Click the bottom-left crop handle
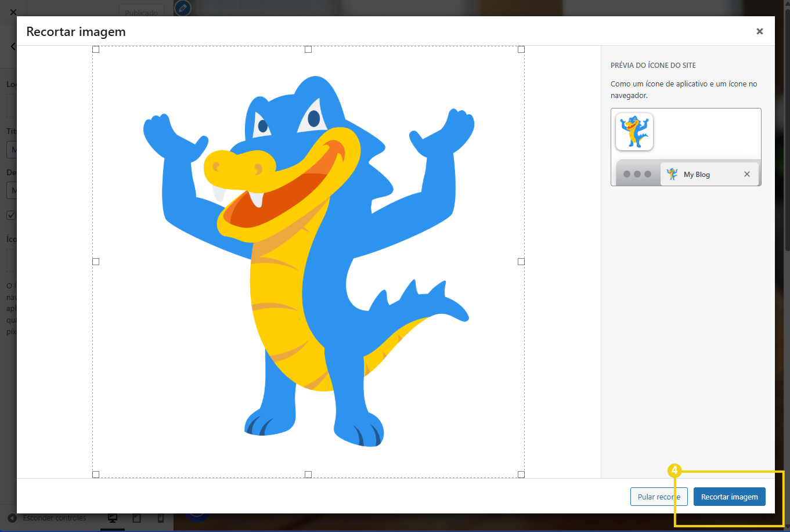 tap(96, 475)
